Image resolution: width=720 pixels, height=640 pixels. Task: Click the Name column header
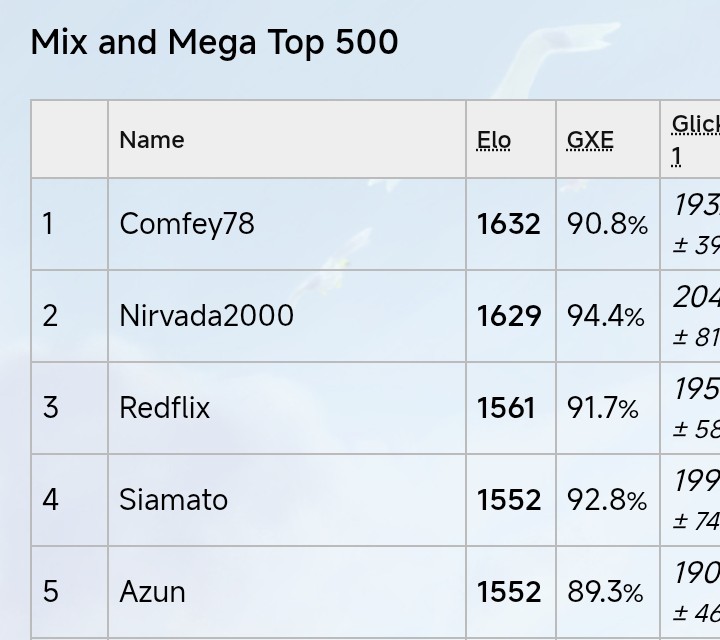pyautogui.click(x=152, y=140)
